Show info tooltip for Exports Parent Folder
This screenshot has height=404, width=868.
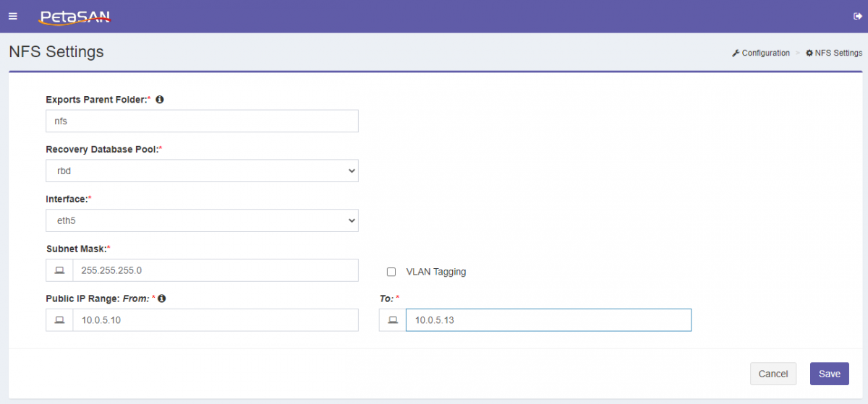coord(160,99)
